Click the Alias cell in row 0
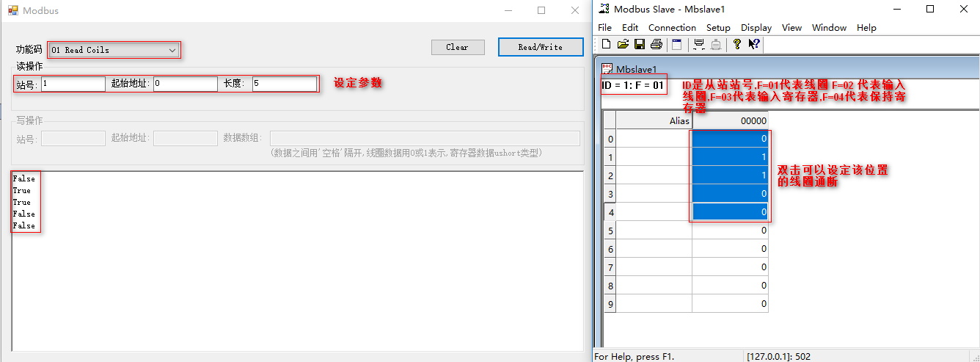 click(x=654, y=139)
